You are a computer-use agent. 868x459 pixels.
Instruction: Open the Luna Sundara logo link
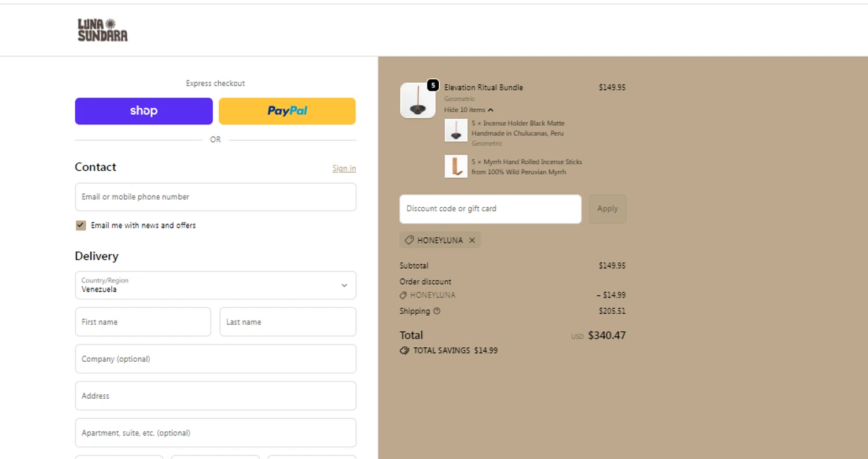click(x=102, y=30)
